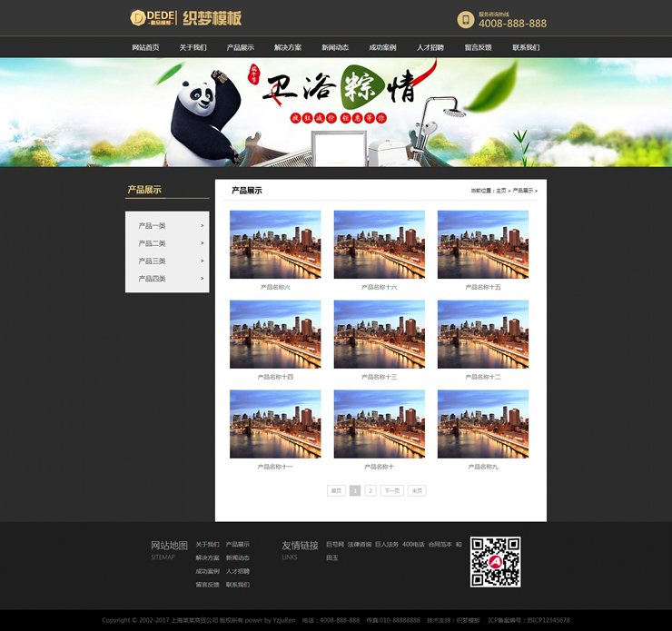The image size is (672, 631).
Task: Click the 下一页 pagination button
Action: (391, 490)
